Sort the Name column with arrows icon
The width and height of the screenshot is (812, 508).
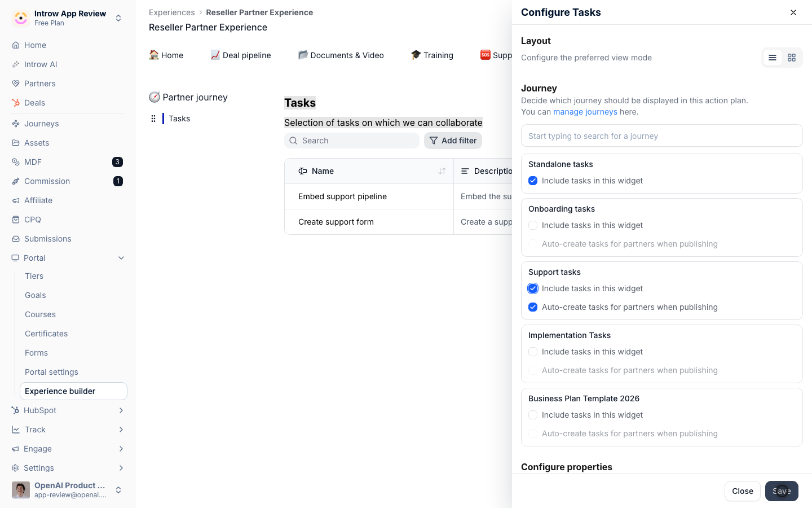click(x=442, y=171)
